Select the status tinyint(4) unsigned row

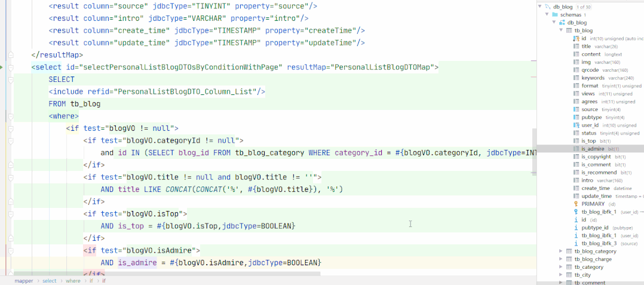[590, 133]
